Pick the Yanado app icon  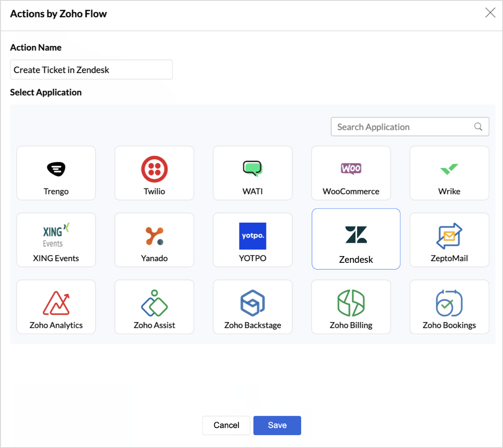[x=154, y=236]
